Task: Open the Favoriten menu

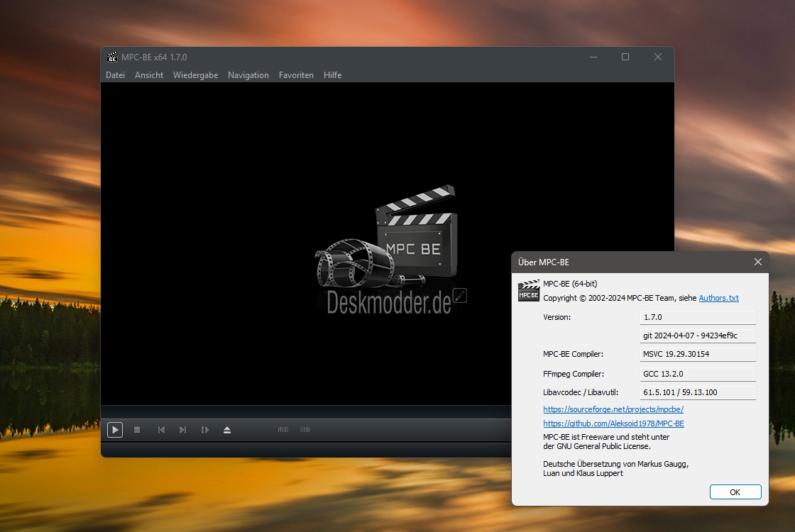Action: pyautogui.click(x=296, y=75)
